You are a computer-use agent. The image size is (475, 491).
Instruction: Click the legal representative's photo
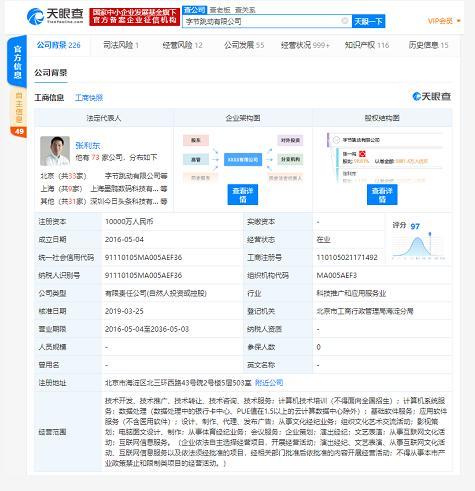tap(55, 151)
